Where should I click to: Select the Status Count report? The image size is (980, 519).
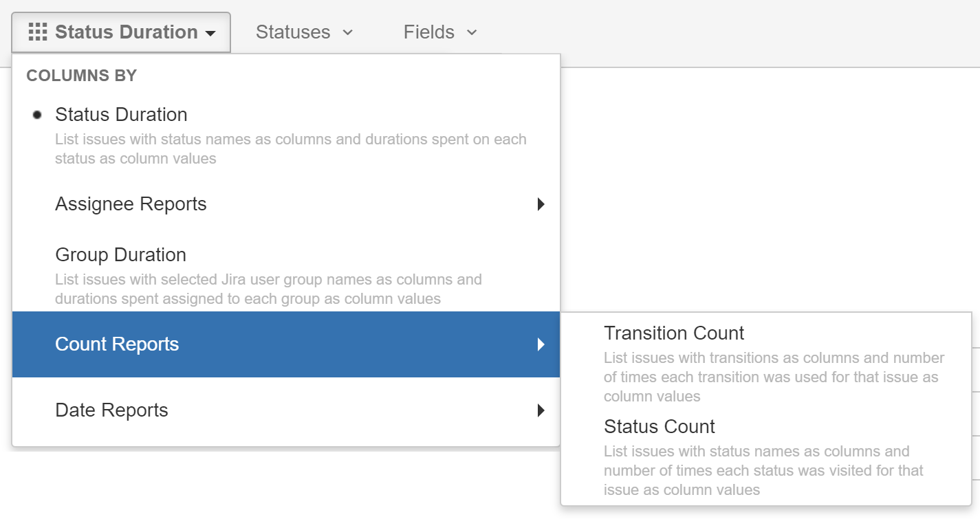click(658, 427)
